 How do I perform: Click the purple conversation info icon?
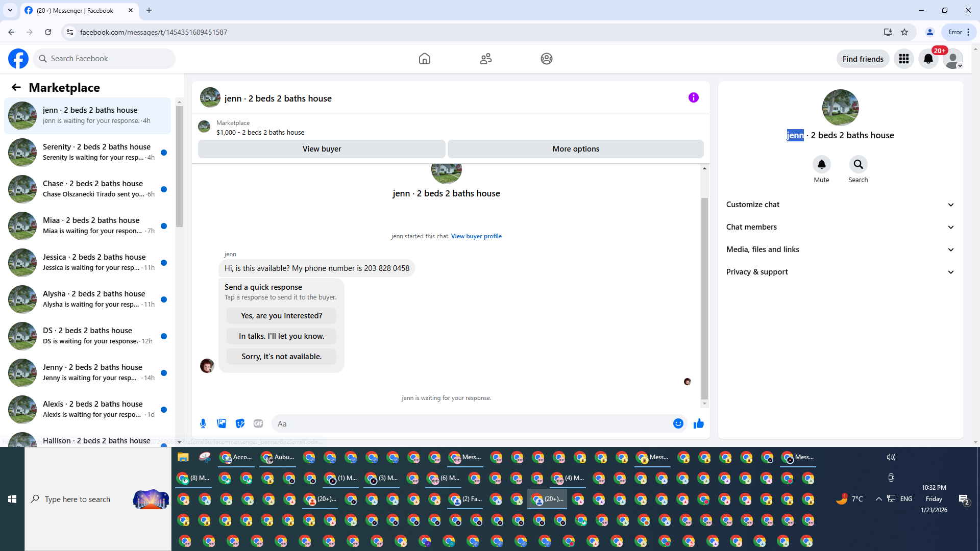tap(693, 97)
